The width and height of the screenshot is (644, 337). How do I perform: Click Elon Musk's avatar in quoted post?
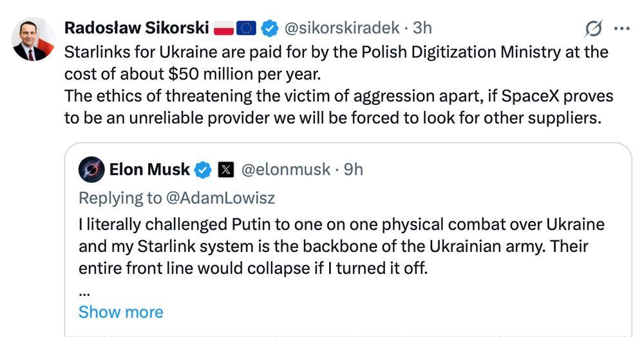[x=91, y=169]
